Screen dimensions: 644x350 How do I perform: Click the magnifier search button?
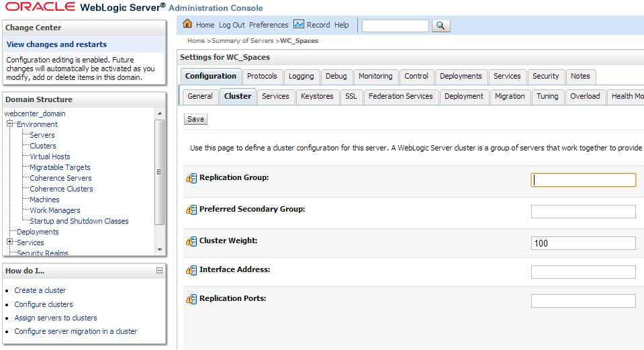[441, 26]
